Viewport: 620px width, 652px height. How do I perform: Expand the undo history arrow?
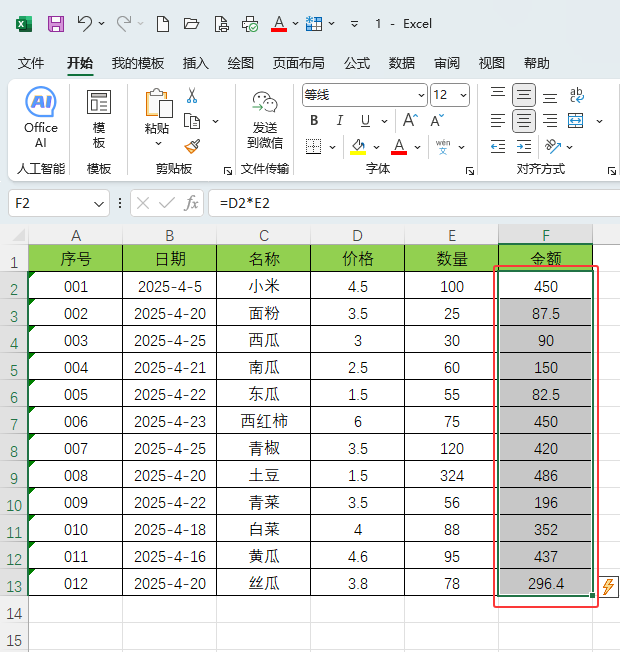101,24
